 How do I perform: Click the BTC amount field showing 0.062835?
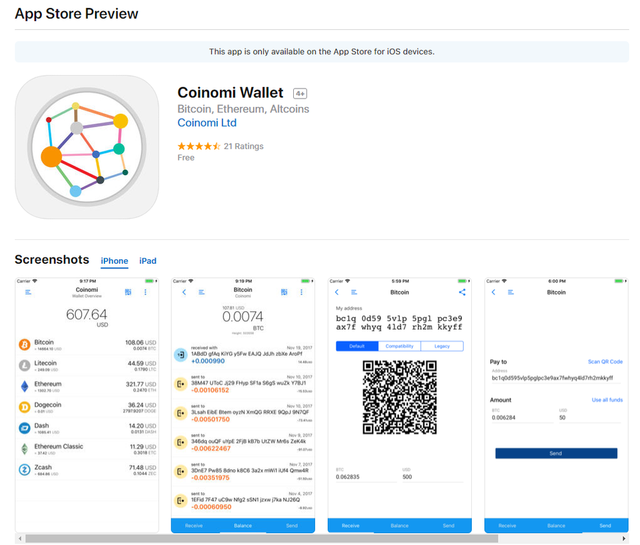pyautogui.click(x=366, y=477)
